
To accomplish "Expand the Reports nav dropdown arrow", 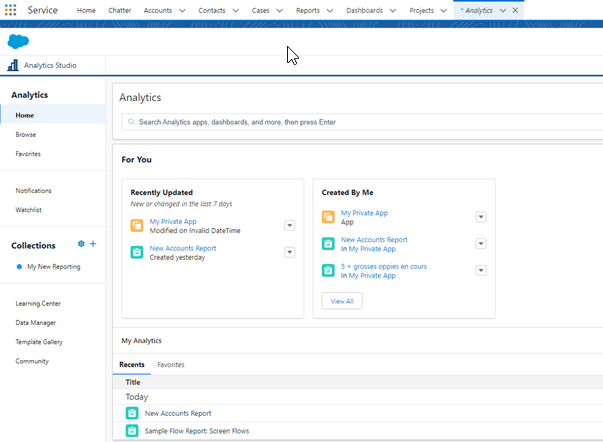I will pos(330,10).
